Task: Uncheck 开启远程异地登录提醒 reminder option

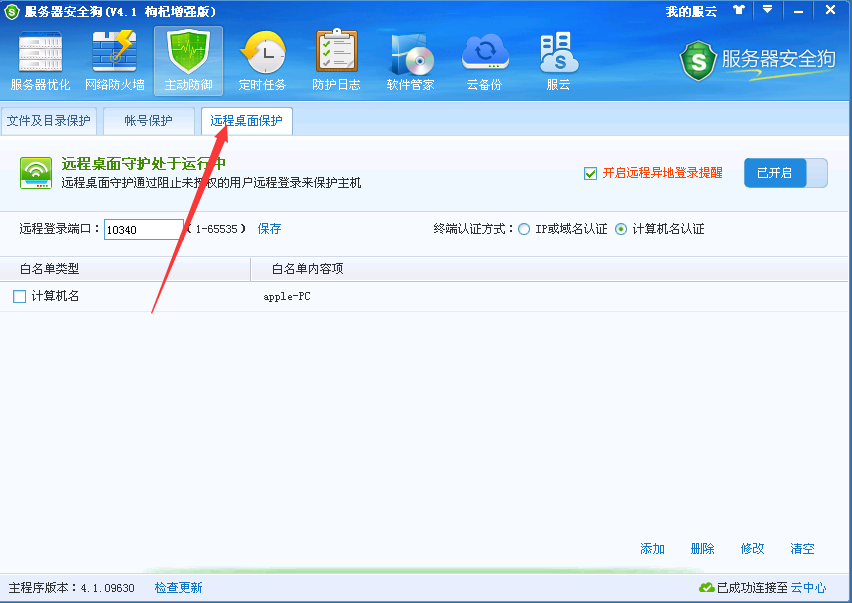Action: click(x=592, y=171)
